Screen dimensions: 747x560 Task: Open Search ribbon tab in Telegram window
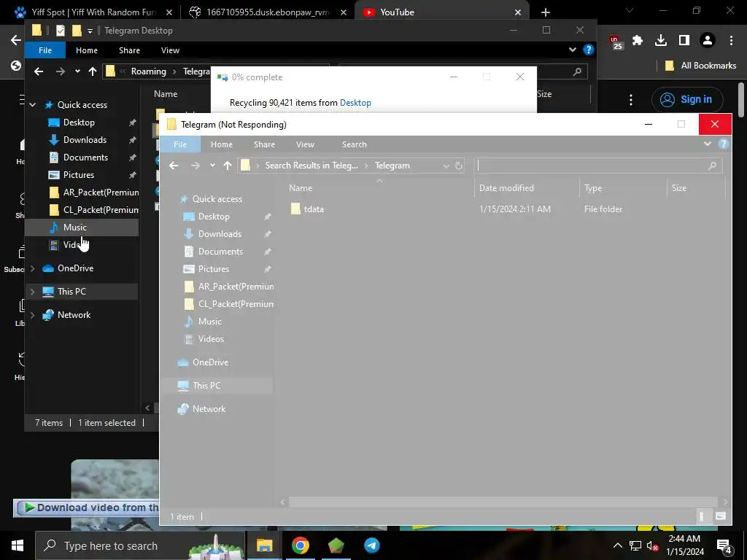coord(355,144)
